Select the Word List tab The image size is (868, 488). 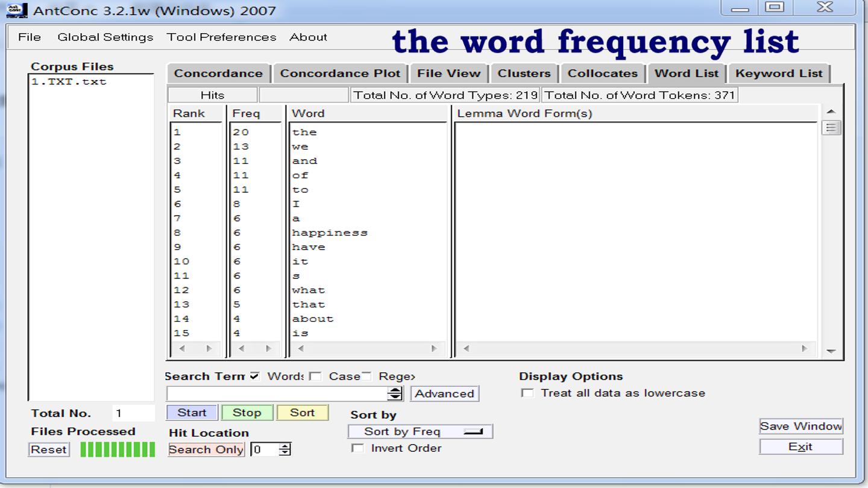point(687,73)
